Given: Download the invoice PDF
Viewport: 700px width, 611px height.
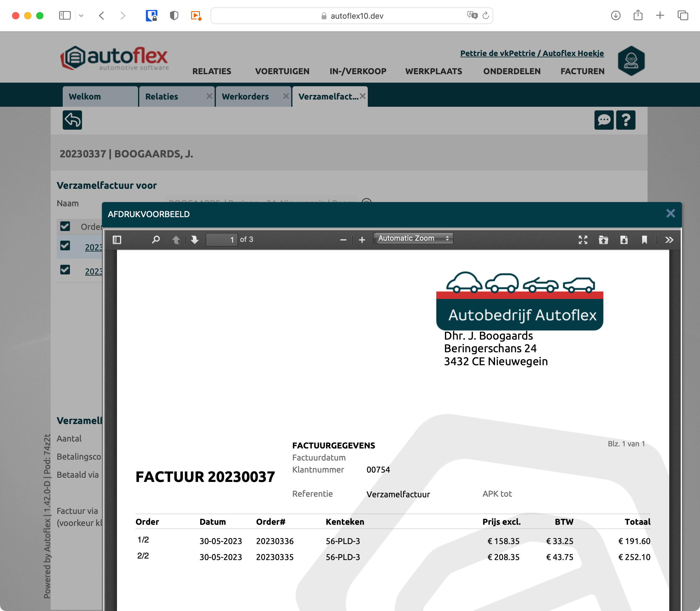Looking at the screenshot, I should [x=624, y=240].
